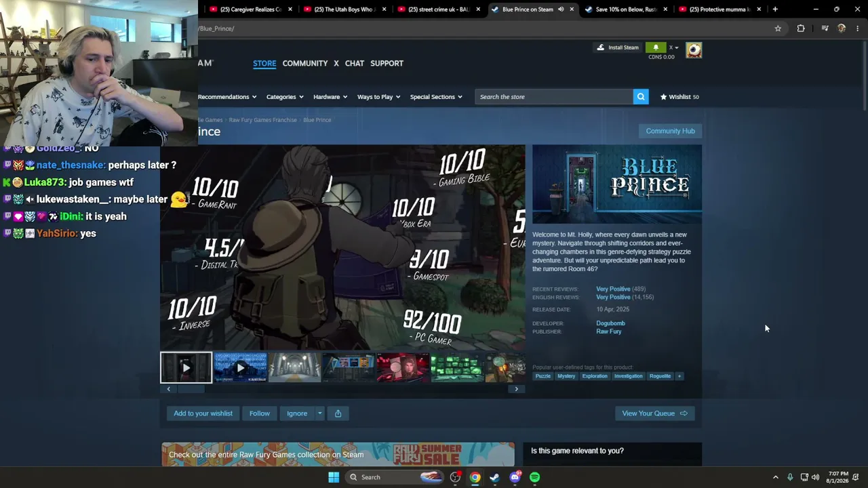Open the Ignore button dropdown arrow
The width and height of the screenshot is (868, 488).
(319, 413)
